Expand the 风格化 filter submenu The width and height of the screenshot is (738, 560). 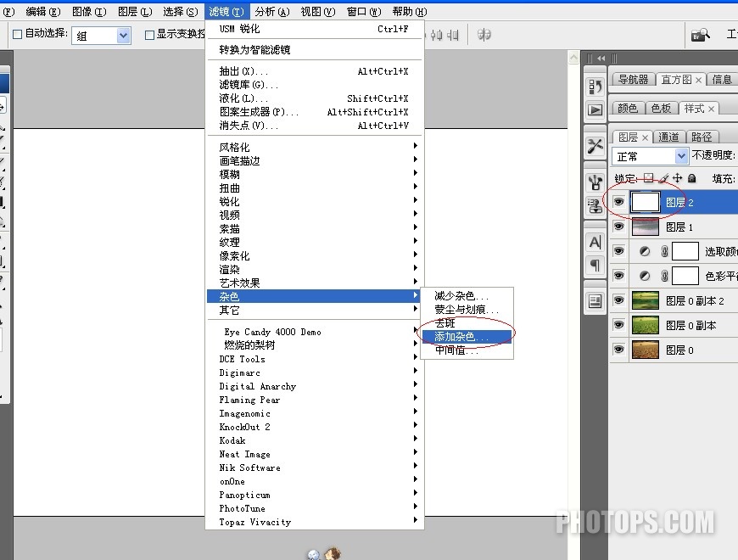point(315,147)
